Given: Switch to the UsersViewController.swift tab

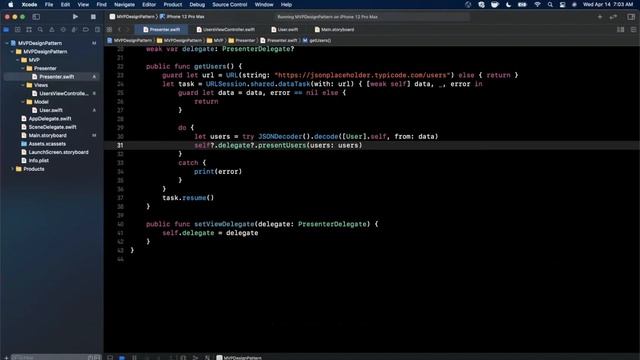Looking at the screenshot, I should (225, 29).
